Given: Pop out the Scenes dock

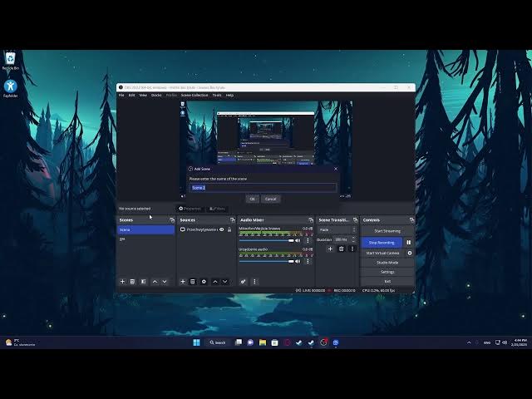Looking at the screenshot, I should (172, 219).
